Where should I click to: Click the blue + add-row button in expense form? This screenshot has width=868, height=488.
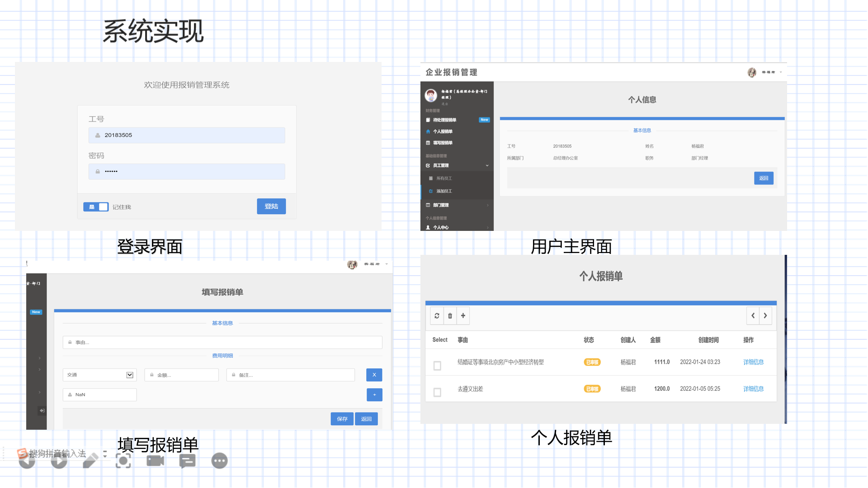click(x=374, y=394)
